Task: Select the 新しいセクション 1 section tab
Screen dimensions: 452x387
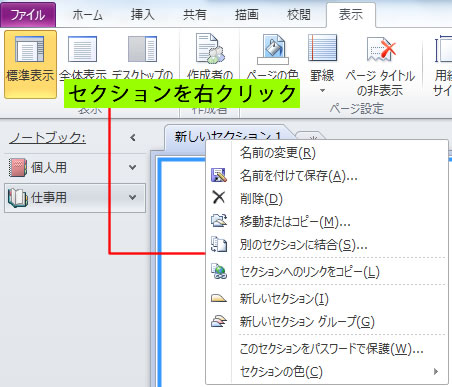Action: (x=228, y=136)
